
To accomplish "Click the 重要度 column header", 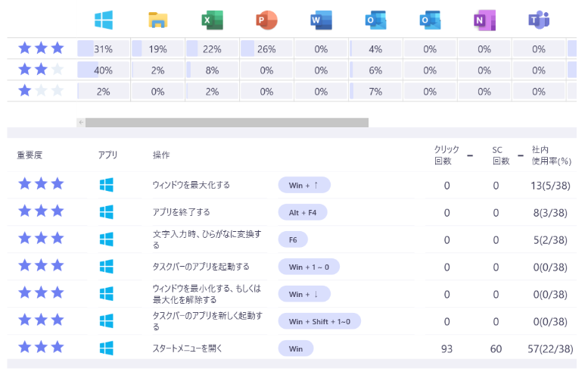I will click(30, 155).
